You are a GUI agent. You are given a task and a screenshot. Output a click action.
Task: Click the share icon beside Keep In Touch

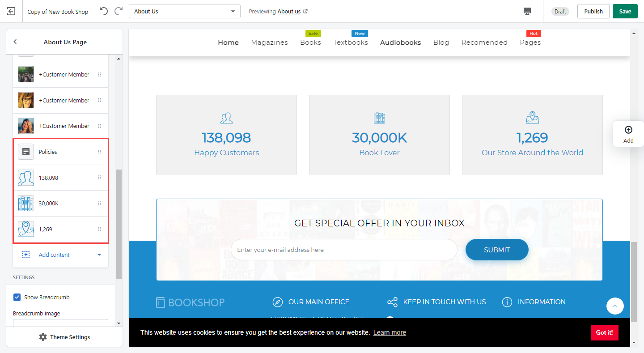[392, 302]
